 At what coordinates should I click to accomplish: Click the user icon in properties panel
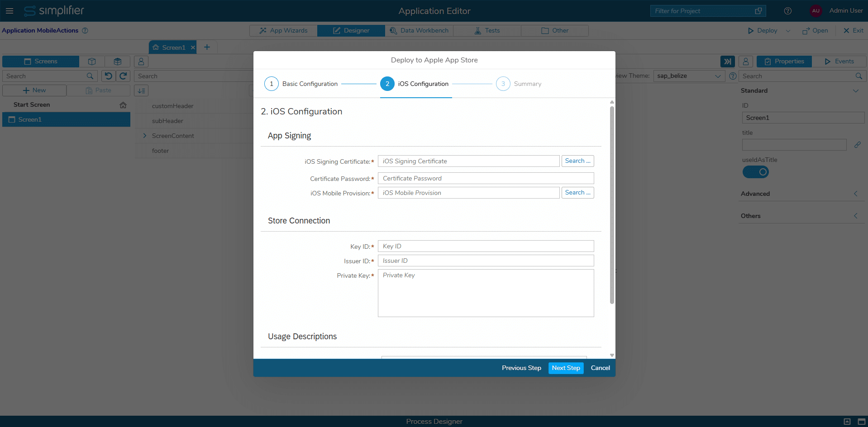(746, 62)
